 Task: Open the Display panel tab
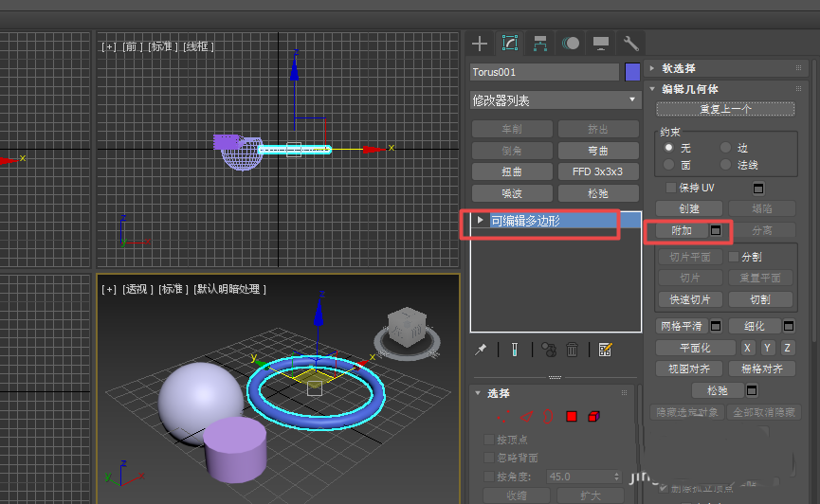click(600, 44)
